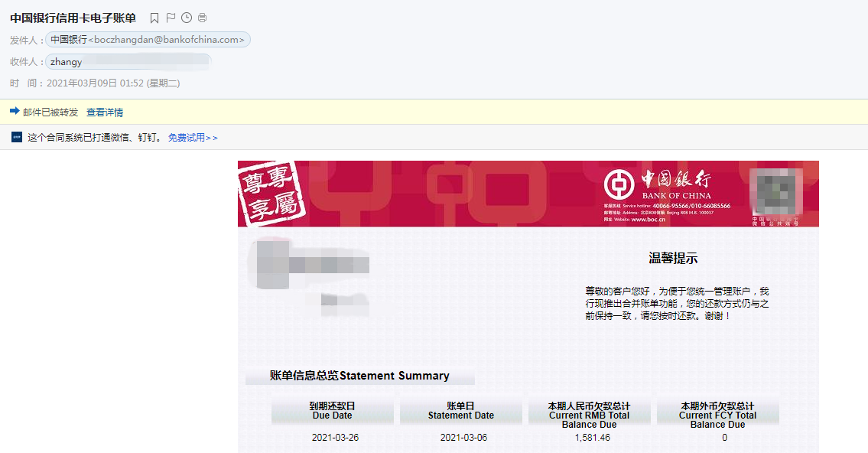868x453 pixels.
Task: Select the recipient chip starting with zhangy
Action: tap(128, 61)
